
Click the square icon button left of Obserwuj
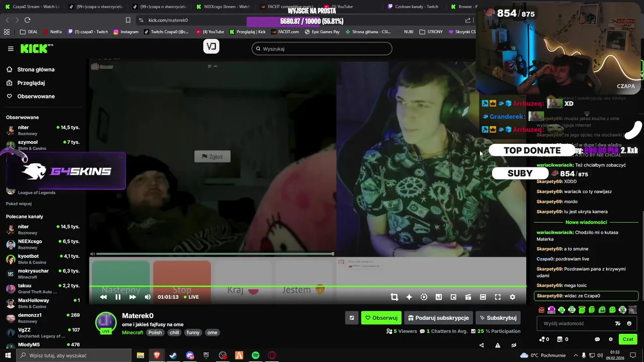[352, 318]
